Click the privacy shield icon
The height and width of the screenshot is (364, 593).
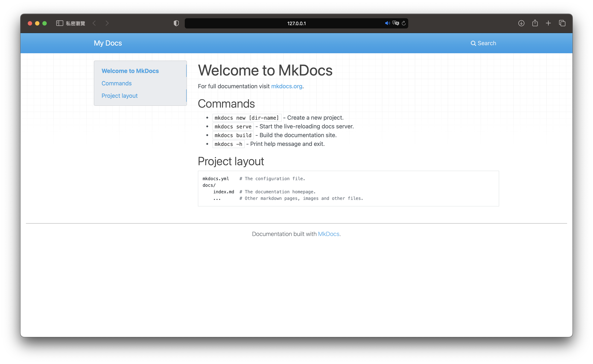176,23
